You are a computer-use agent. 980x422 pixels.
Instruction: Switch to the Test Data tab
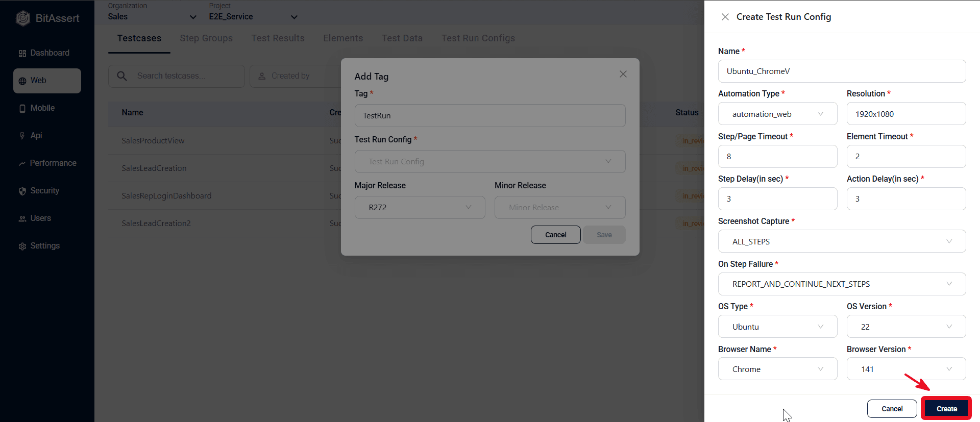(402, 38)
